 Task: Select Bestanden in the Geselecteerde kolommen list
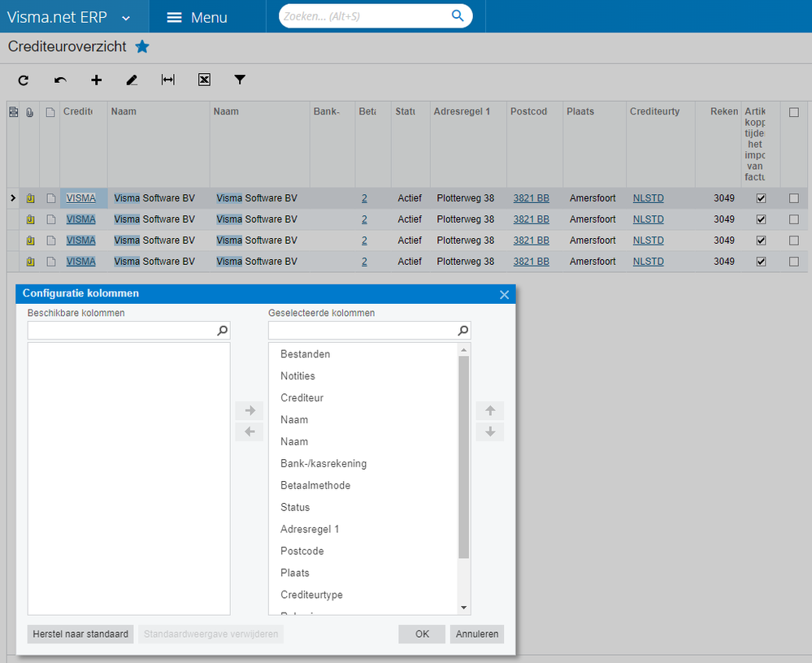pyautogui.click(x=363, y=354)
